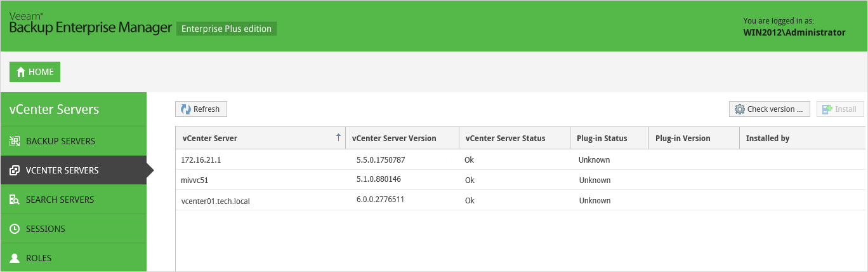Click the Check version button
Image resolution: width=868 pixels, height=272 pixels.
pyautogui.click(x=769, y=109)
